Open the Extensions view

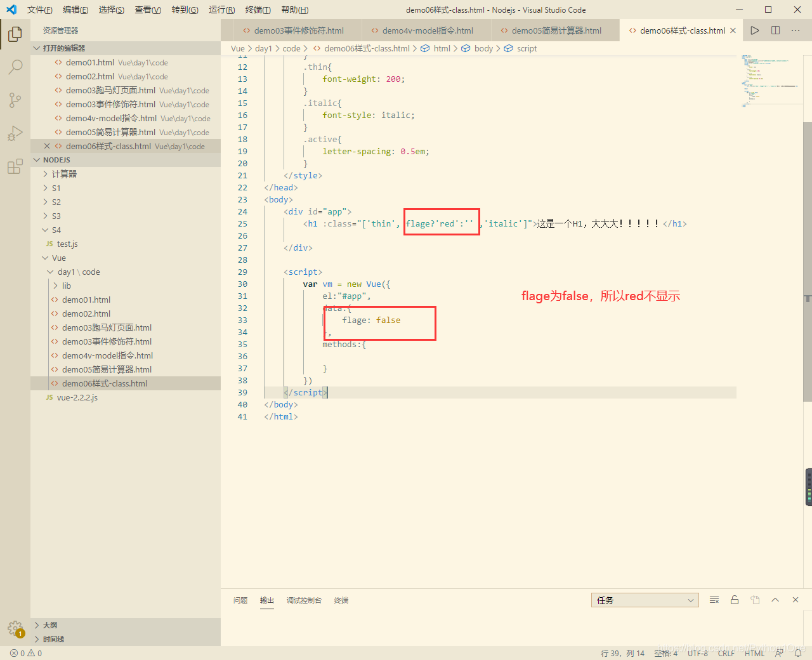point(15,167)
